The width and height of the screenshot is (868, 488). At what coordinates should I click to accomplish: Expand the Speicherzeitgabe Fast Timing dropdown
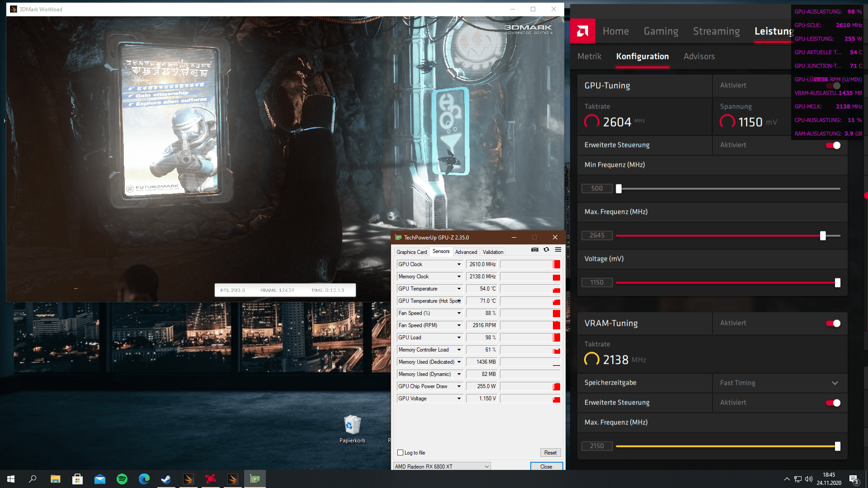[835, 383]
